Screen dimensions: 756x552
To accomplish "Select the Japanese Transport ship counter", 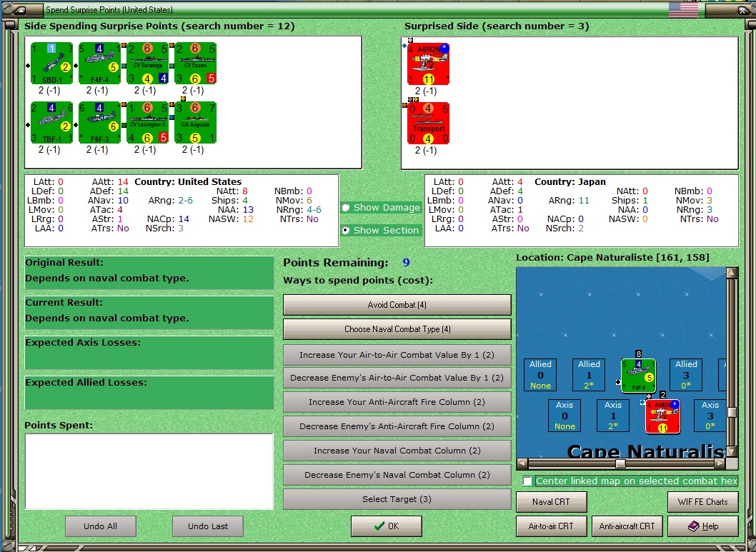I will [x=428, y=123].
